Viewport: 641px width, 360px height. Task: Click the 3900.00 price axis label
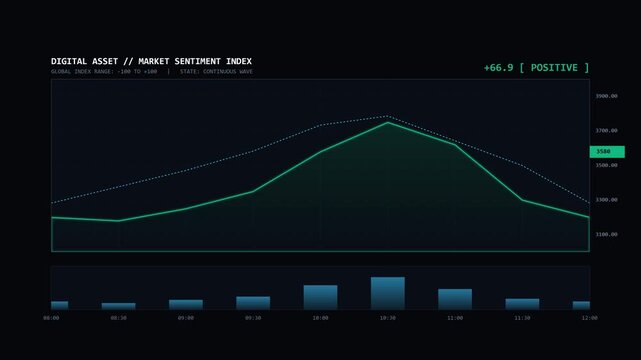(606, 96)
